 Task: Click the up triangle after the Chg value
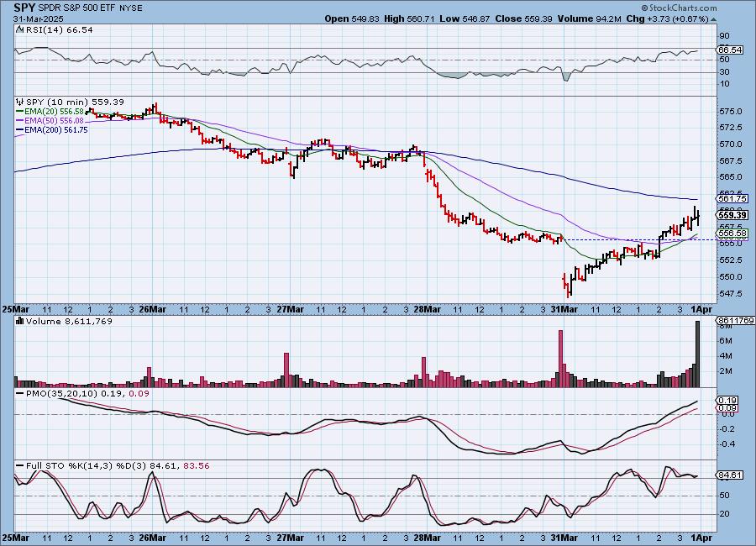coord(713,19)
